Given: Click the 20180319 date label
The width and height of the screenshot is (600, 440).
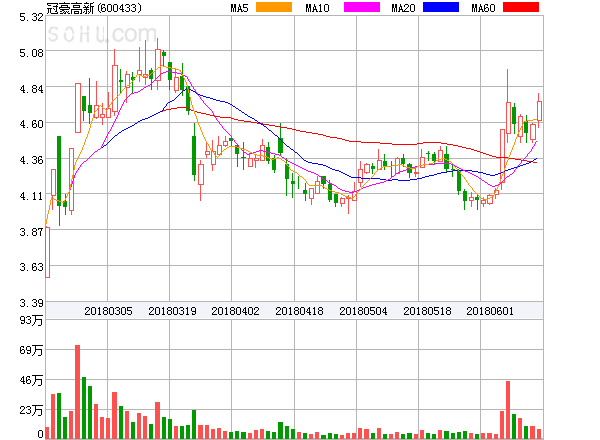Looking at the screenshot, I should point(172,311).
